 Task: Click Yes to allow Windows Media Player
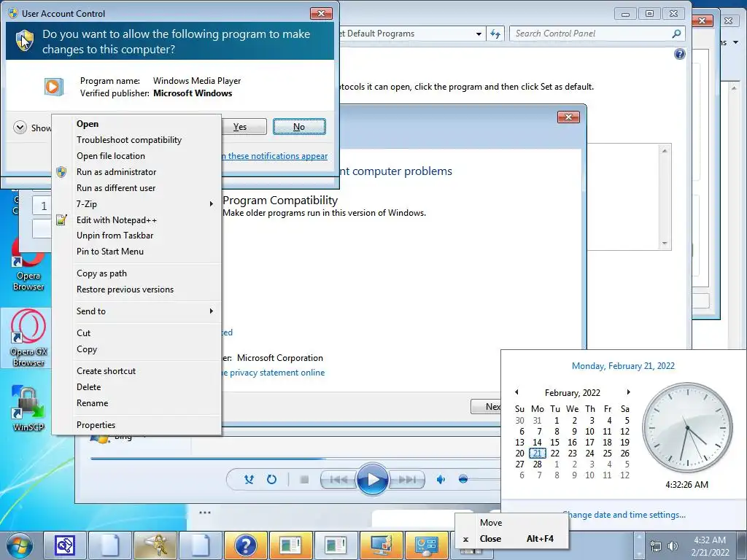pyautogui.click(x=240, y=127)
